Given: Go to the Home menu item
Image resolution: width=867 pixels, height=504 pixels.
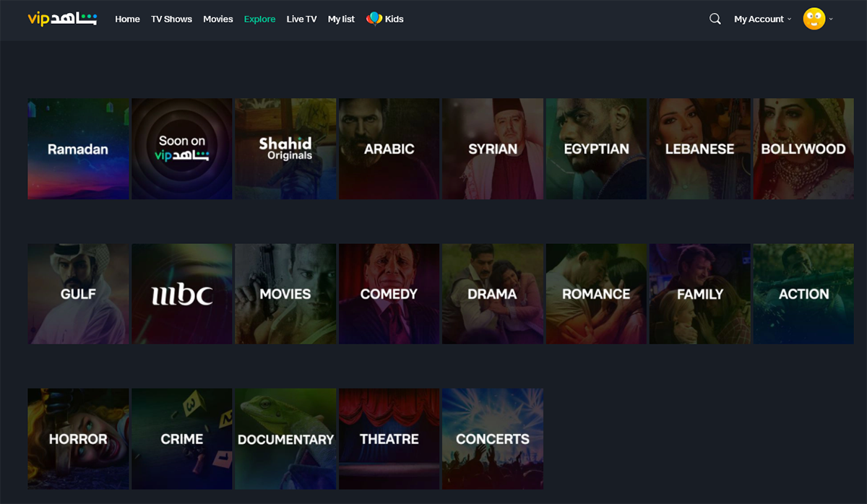Looking at the screenshot, I should 127,19.
